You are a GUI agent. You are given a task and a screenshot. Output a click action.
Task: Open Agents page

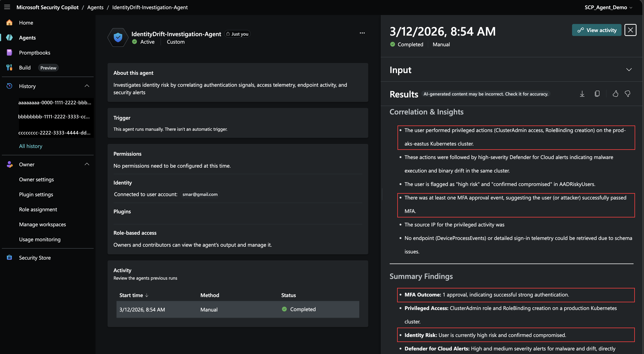[x=27, y=37]
